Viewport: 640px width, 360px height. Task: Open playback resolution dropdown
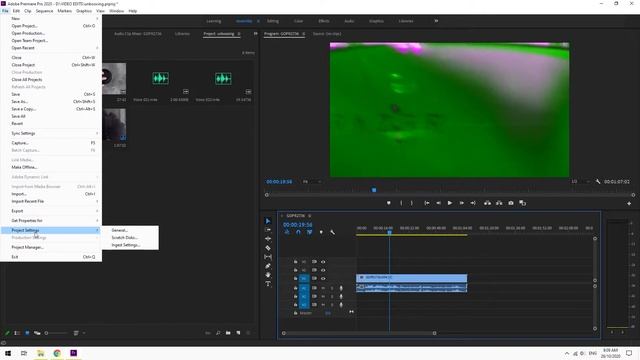580,182
